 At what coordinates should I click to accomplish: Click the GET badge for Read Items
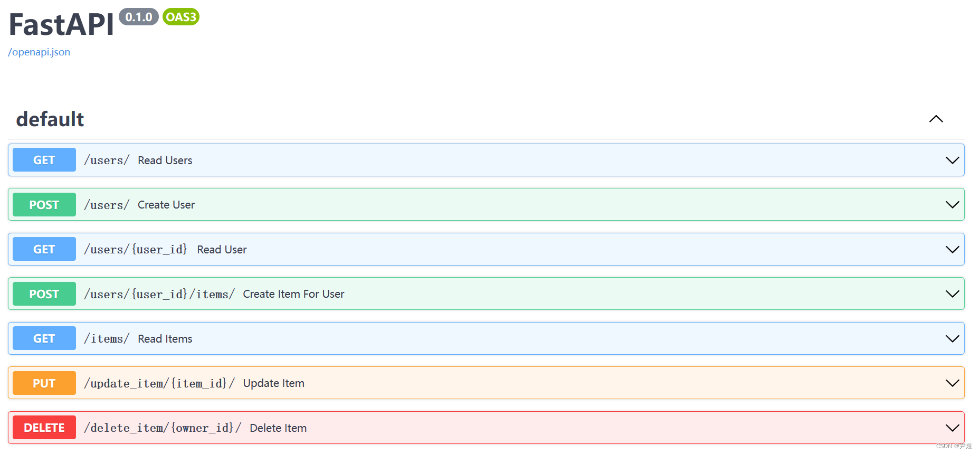coord(44,338)
